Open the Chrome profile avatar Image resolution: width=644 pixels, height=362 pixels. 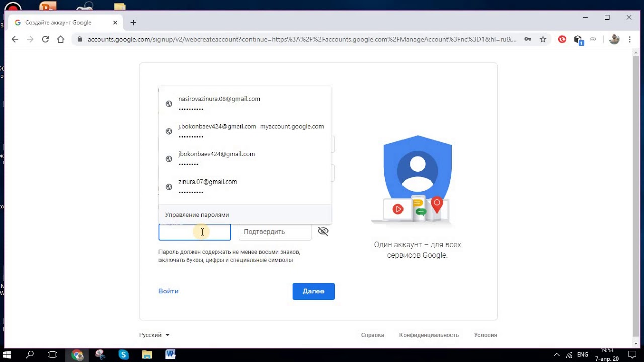point(614,39)
